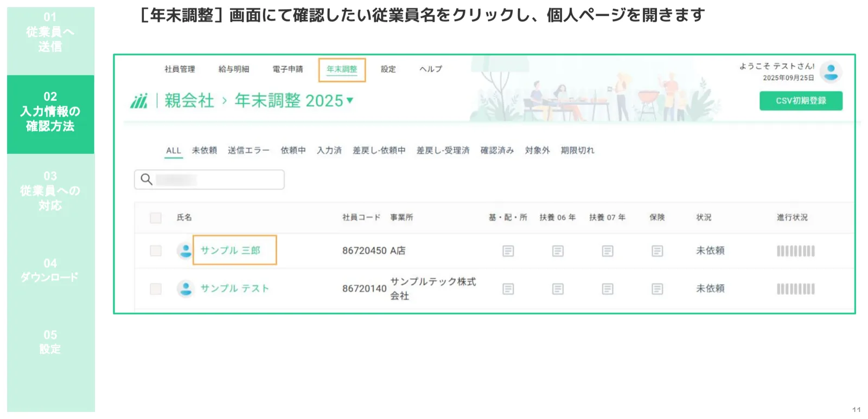Click 未依頼 status for サンプル 三郎
The image size is (868, 419).
point(710,250)
